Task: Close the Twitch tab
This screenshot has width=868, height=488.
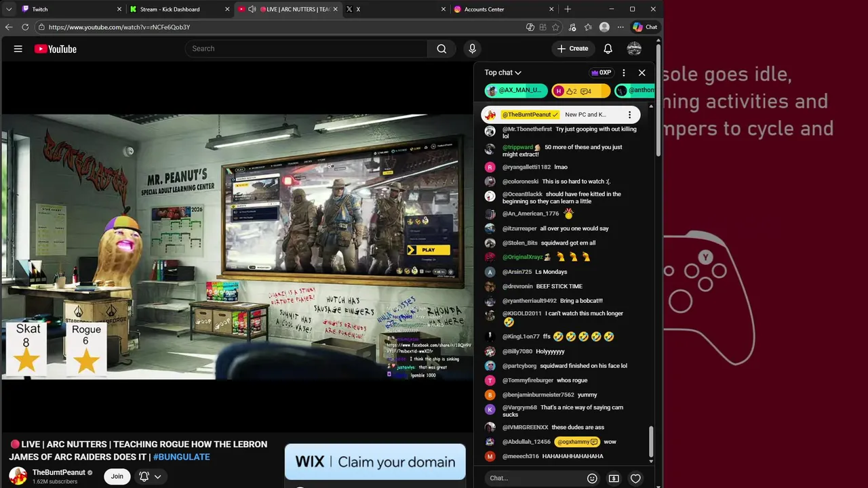Action: [x=119, y=9]
